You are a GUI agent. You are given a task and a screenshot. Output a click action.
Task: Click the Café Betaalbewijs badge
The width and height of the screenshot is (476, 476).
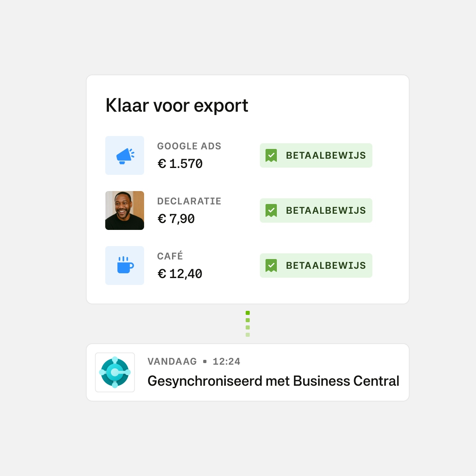[x=316, y=266]
